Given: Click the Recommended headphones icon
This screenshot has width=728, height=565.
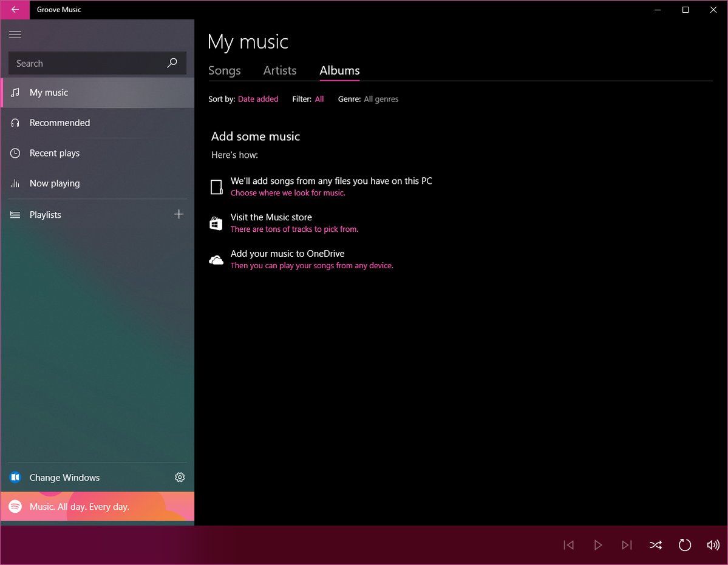Looking at the screenshot, I should (15, 123).
